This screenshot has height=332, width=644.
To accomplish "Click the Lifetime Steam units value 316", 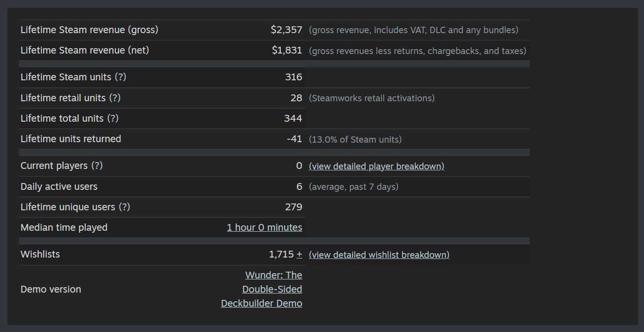I will pyautogui.click(x=294, y=77).
